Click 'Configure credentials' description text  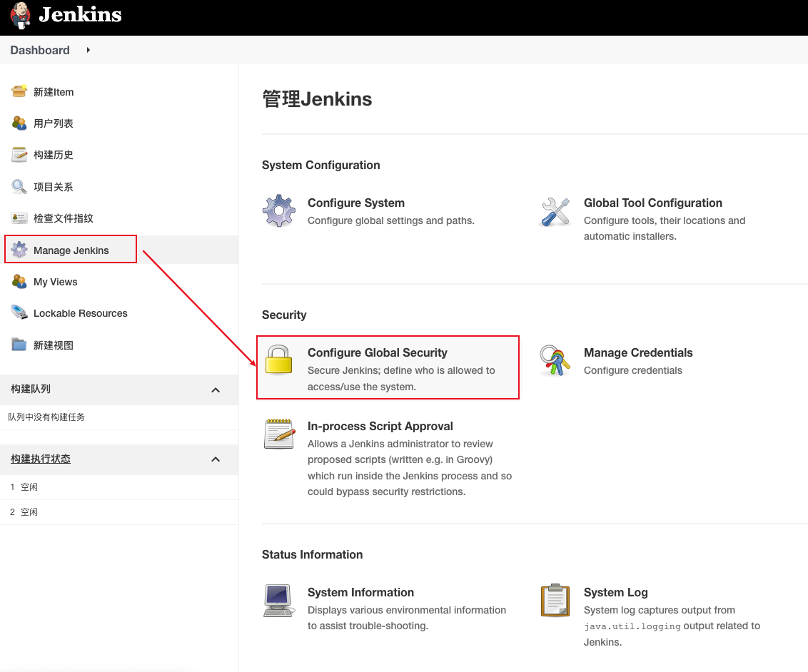coord(633,371)
